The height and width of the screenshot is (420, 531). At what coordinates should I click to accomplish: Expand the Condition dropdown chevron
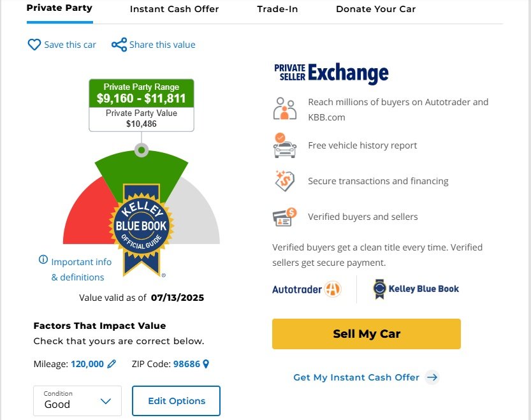[106, 402]
